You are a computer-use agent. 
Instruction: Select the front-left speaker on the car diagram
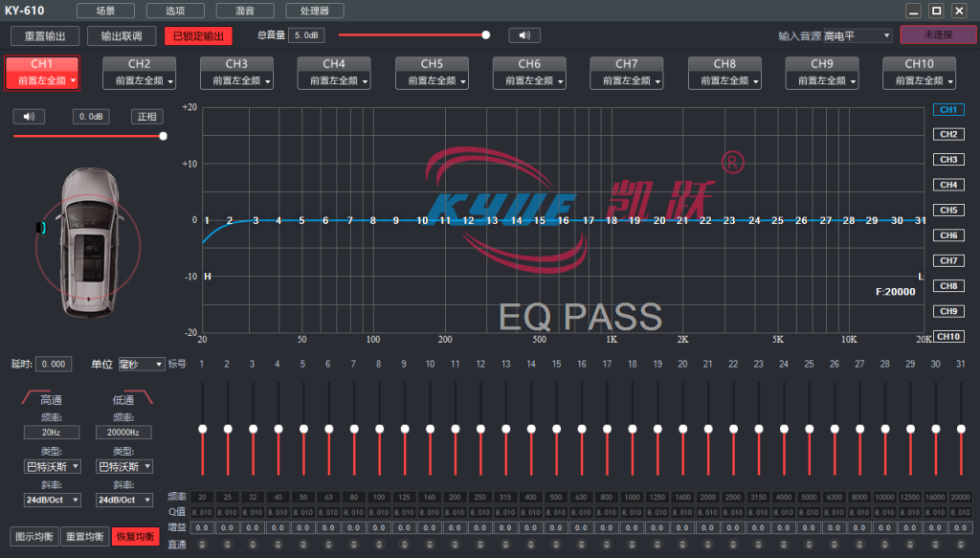(42, 228)
